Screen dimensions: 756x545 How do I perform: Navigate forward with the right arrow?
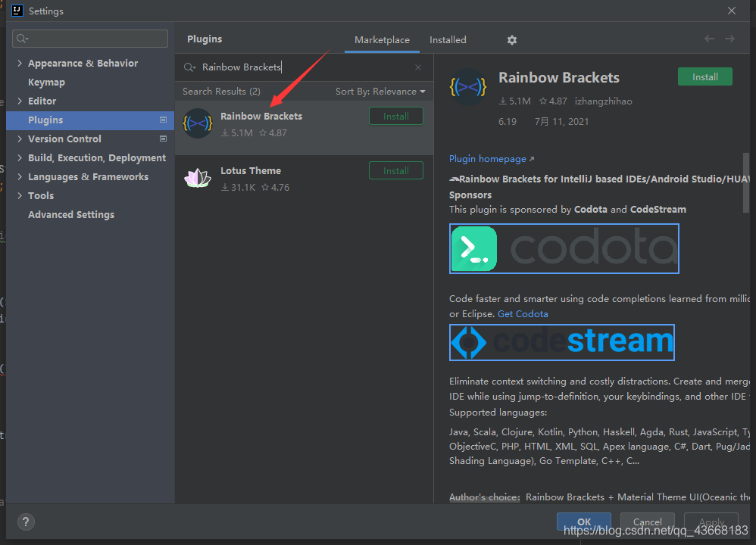pyautogui.click(x=729, y=39)
